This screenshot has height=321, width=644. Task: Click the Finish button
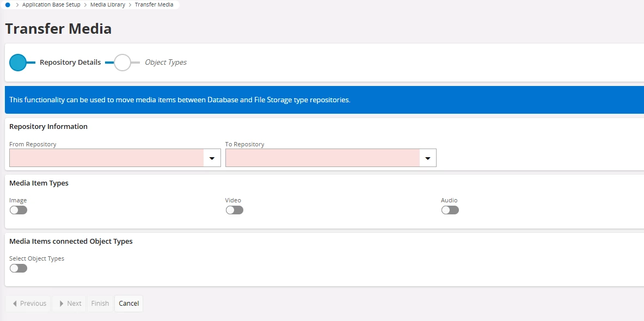pyautogui.click(x=100, y=304)
